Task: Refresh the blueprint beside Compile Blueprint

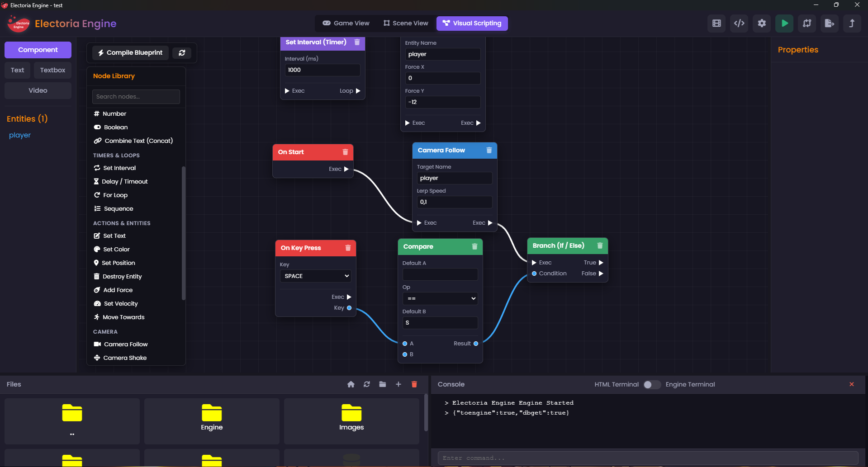Action: point(182,53)
